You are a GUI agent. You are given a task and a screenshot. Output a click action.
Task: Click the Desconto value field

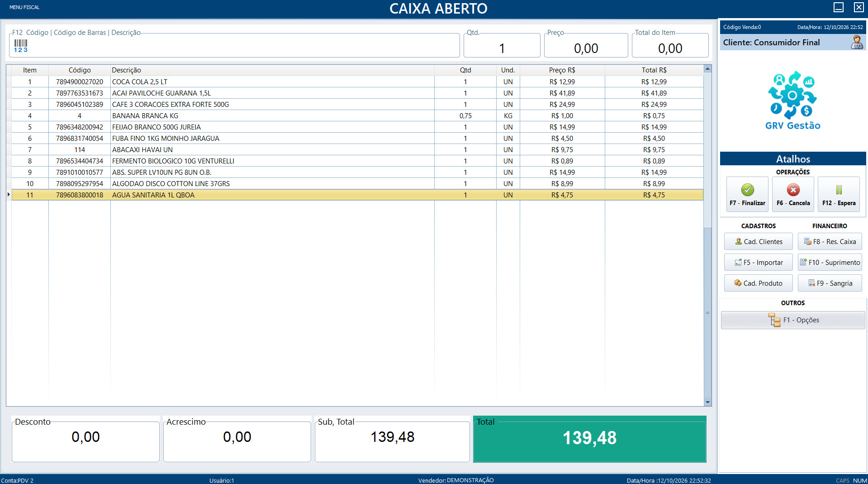pyautogui.click(x=85, y=441)
